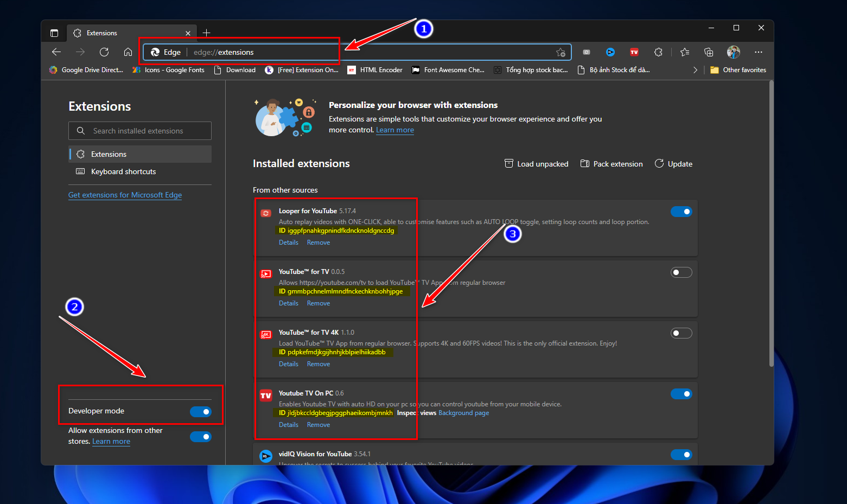This screenshot has height=504, width=847.
Task: Open the Extensions puzzle toolbar icon
Action: 658,52
